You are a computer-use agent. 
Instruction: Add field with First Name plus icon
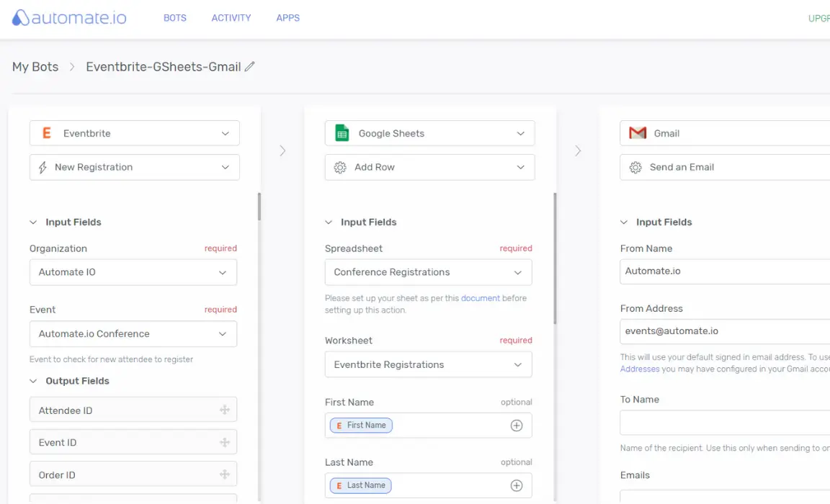(517, 426)
